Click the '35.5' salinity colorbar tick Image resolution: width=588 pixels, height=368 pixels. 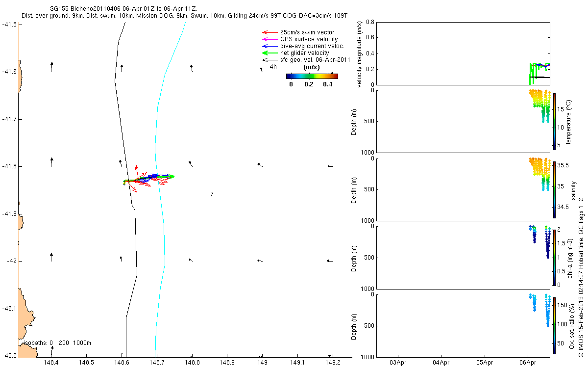tap(563, 166)
